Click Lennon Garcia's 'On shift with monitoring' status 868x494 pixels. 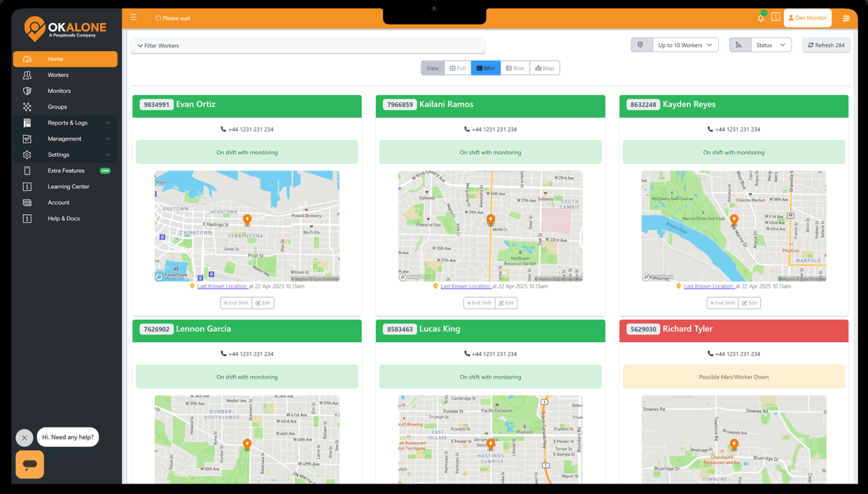point(247,377)
